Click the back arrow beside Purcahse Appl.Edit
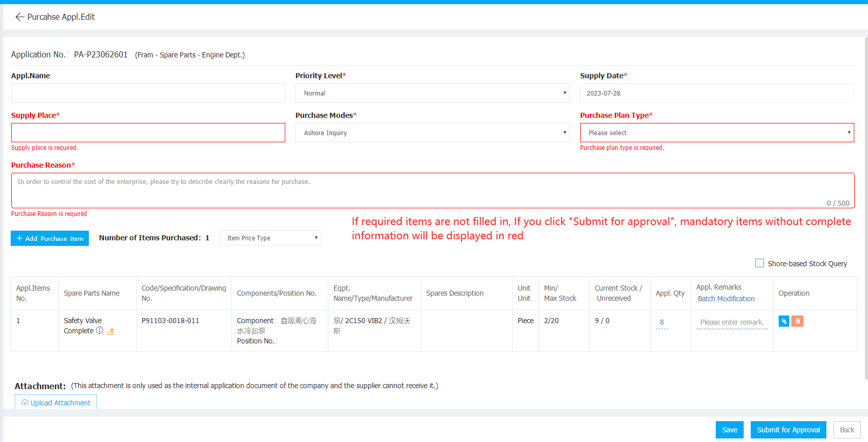The width and height of the screenshot is (868, 442). coord(20,17)
